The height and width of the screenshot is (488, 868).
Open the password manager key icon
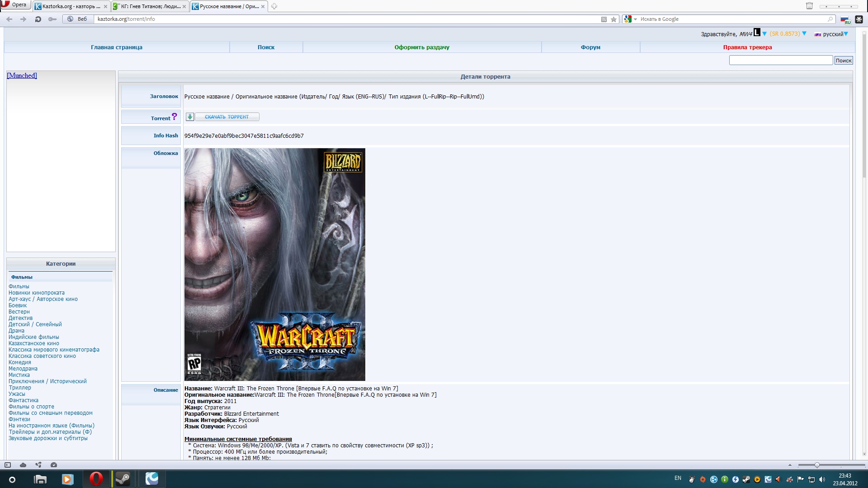pos(52,19)
